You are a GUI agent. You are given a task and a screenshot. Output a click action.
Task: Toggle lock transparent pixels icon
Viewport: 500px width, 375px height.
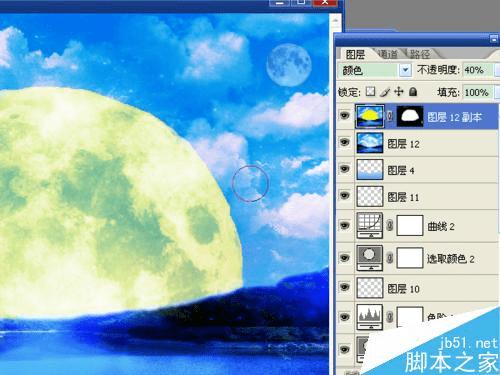point(370,91)
